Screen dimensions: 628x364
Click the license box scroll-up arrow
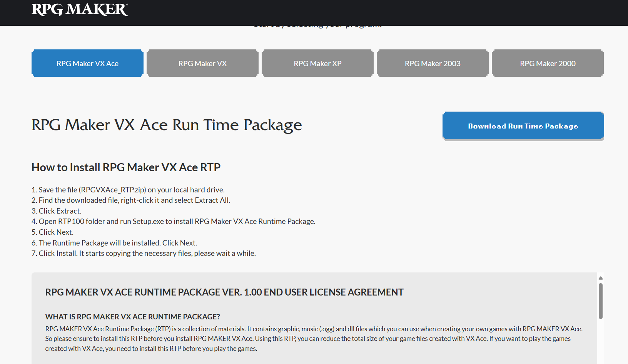click(600, 278)
